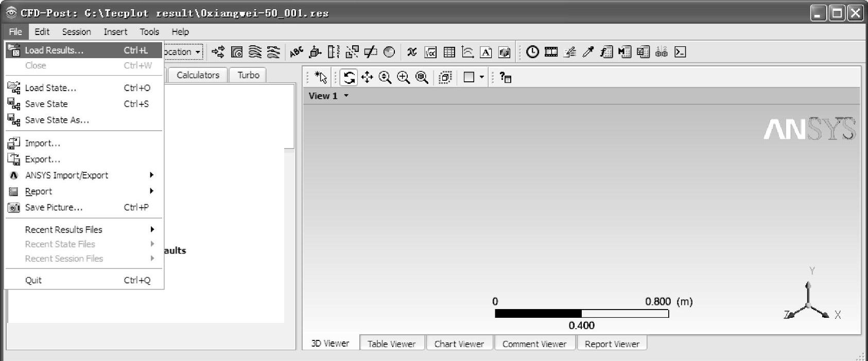Insert a Particle Track
The image size is (868, 361).
point(273,52)
